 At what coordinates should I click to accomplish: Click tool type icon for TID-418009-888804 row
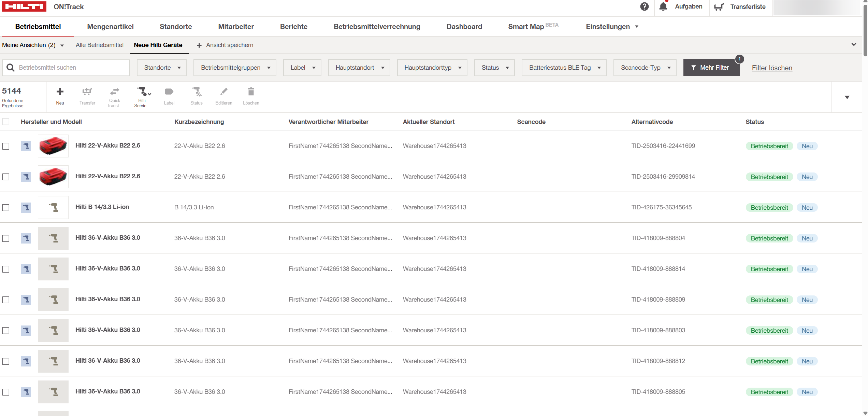pos(26,238)
